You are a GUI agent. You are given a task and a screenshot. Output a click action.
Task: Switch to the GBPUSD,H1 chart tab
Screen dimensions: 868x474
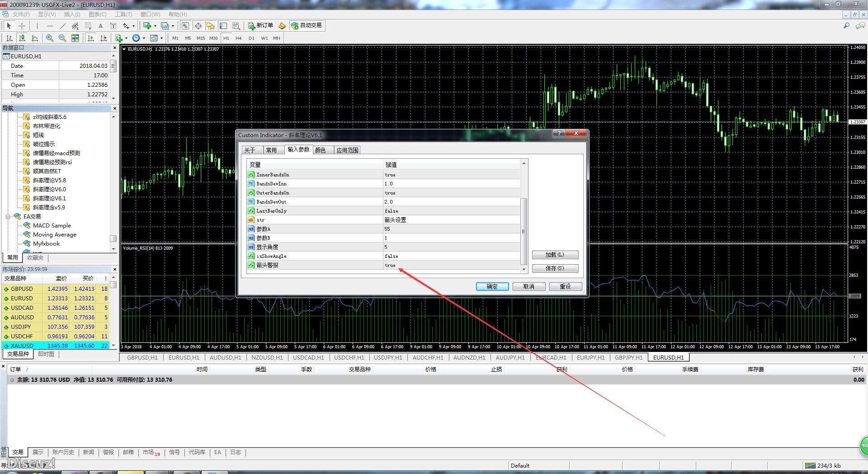142,357
